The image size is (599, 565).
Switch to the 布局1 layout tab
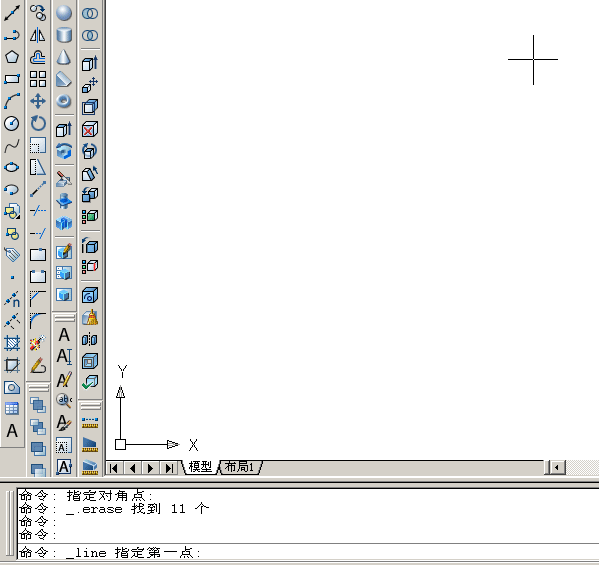tap(240, 467)
